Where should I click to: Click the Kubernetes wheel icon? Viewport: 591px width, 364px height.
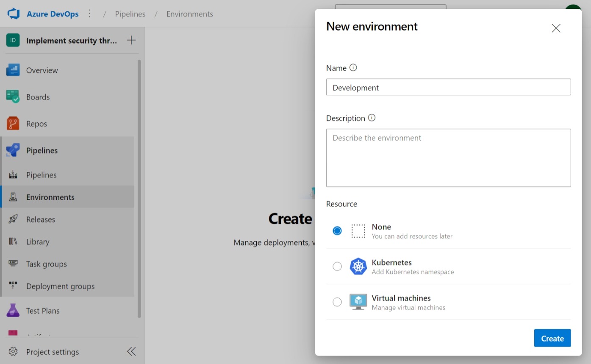pos(358,267)
